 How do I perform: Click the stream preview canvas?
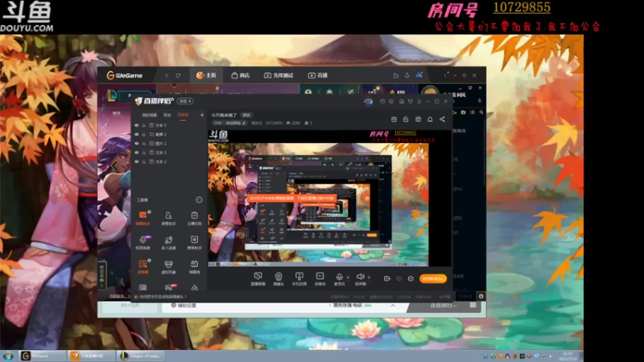click(x=329, y=198)
